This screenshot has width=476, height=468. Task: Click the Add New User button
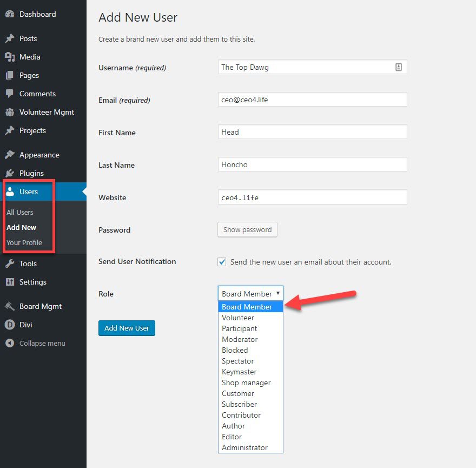coord(127,328)
